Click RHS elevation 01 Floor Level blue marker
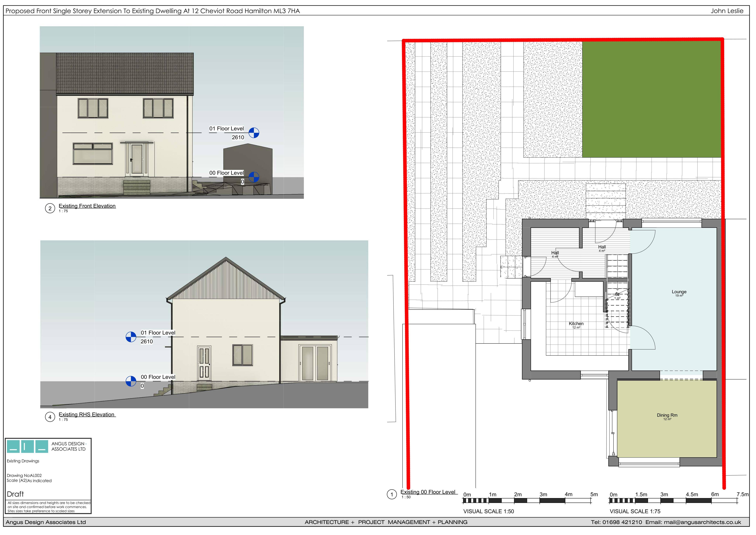 tap(131, 337)
